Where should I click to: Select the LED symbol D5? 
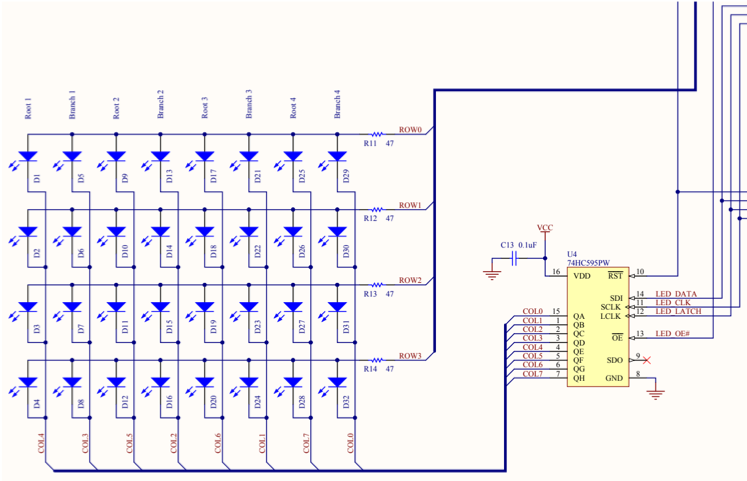click(72, 157)
